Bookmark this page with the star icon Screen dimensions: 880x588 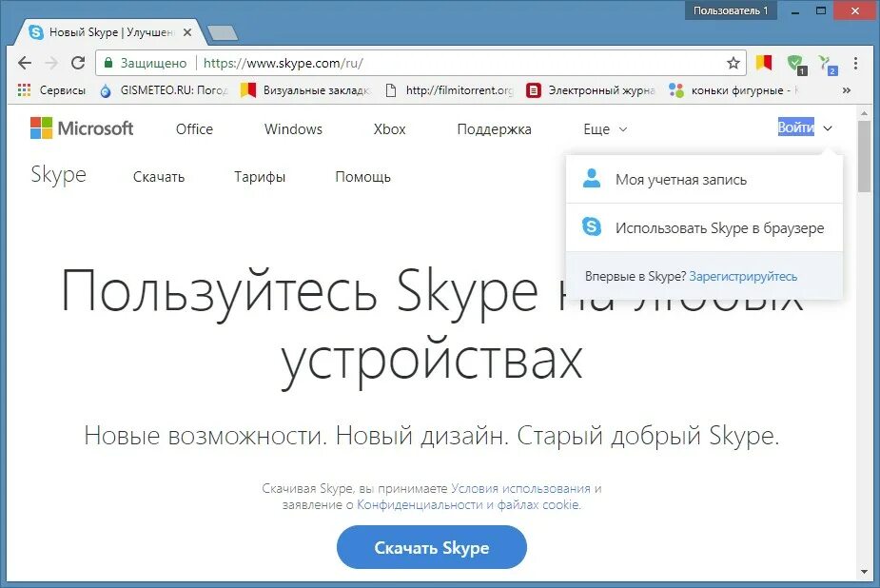click(733, 63)
